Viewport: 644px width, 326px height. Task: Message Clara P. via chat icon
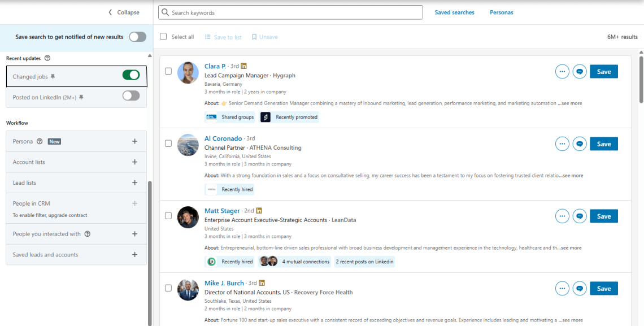580,71
